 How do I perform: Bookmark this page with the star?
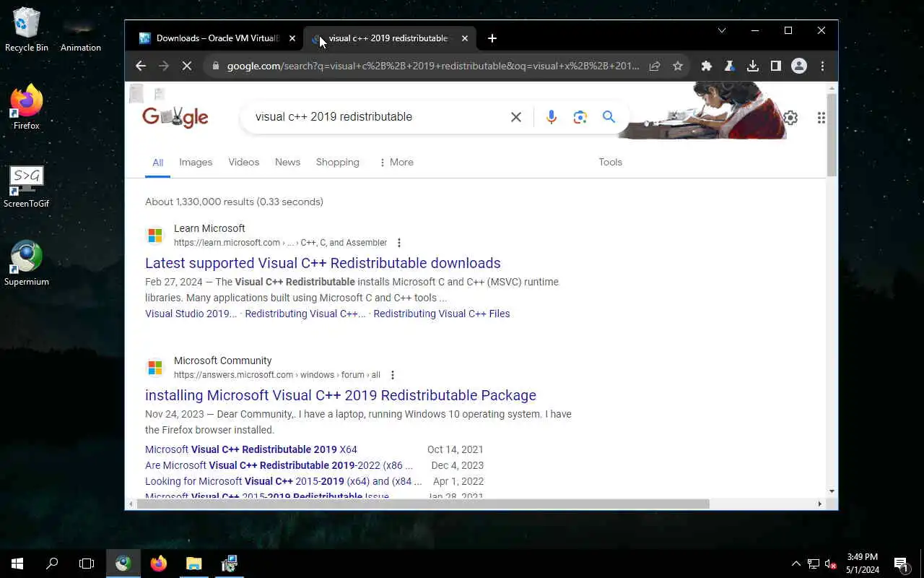click(678, 66)
